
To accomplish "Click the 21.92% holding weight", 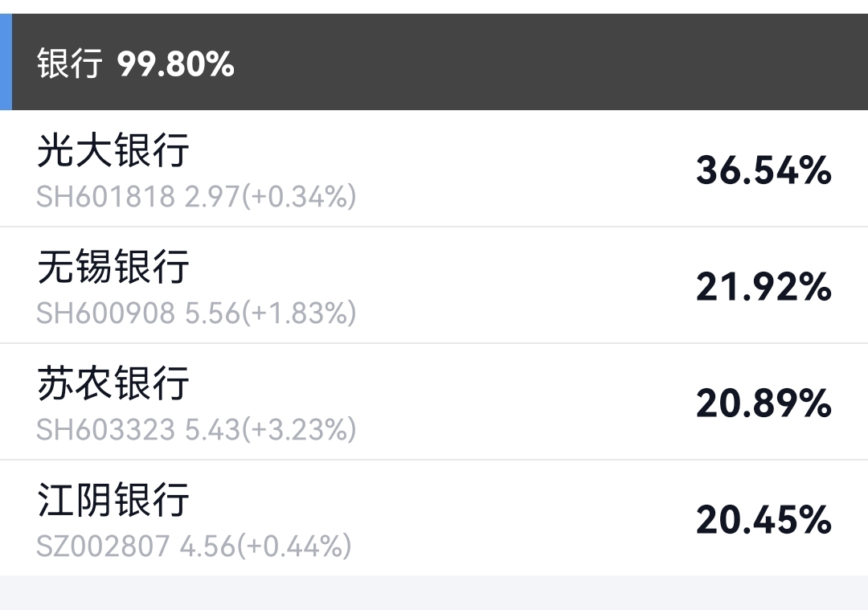I will (x=763, y=287).
